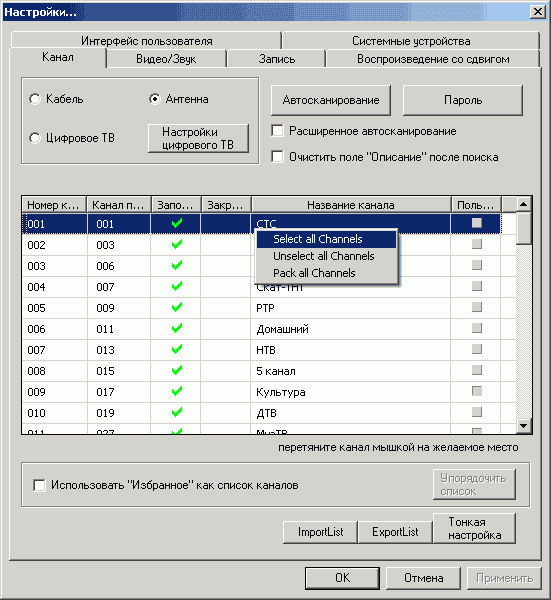Select the 5 канал channel name

[276, 371]
